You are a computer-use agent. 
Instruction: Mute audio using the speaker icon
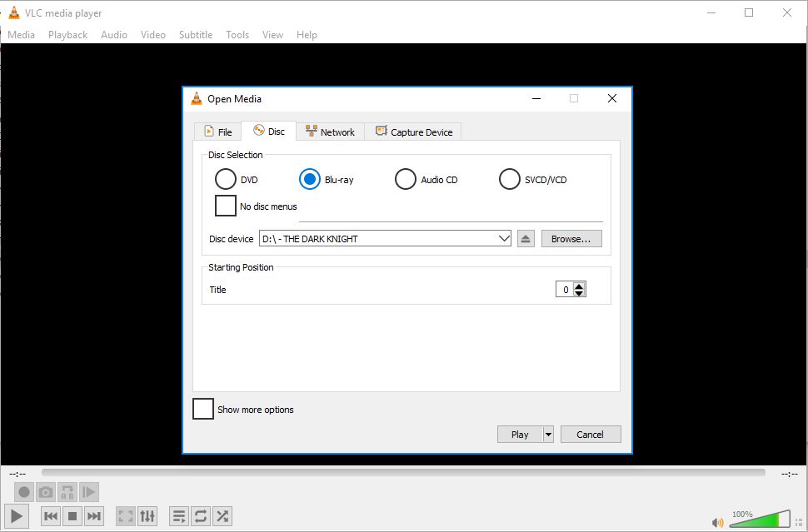(717, 523)
